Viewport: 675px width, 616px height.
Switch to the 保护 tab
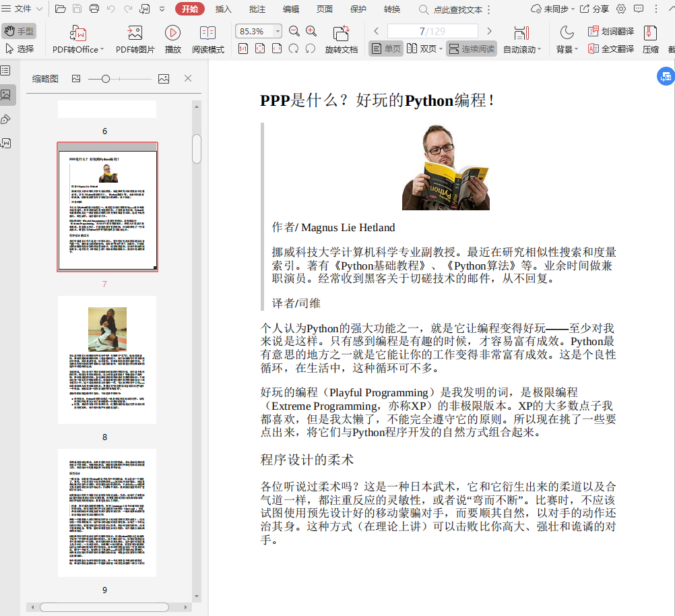(x=358, y=9)
